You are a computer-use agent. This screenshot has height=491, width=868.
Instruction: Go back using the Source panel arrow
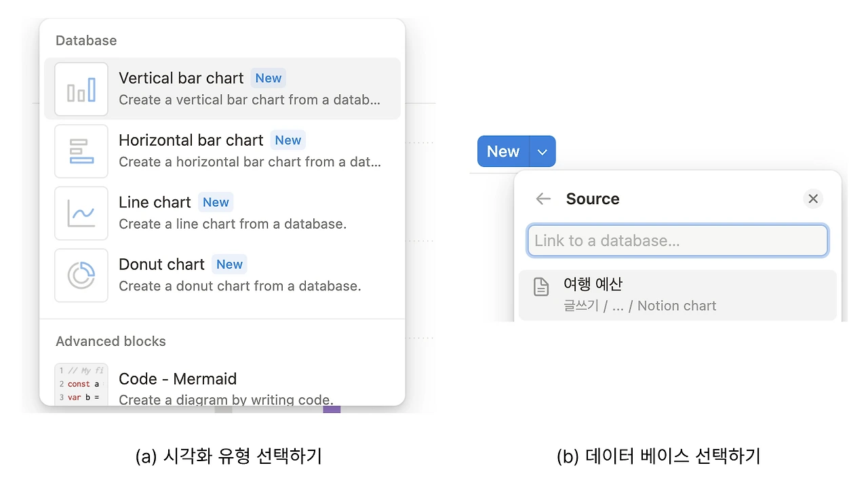pos(543,199)
